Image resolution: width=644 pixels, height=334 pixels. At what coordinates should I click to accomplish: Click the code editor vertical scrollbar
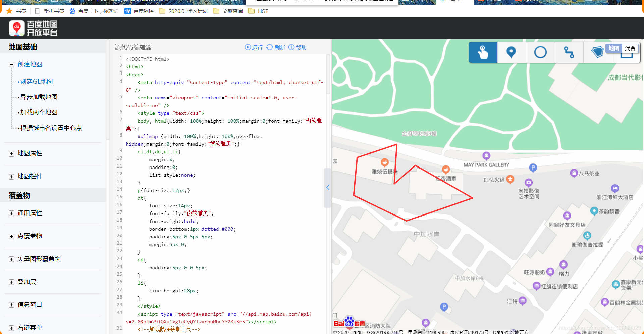click(x=328, y=74)
